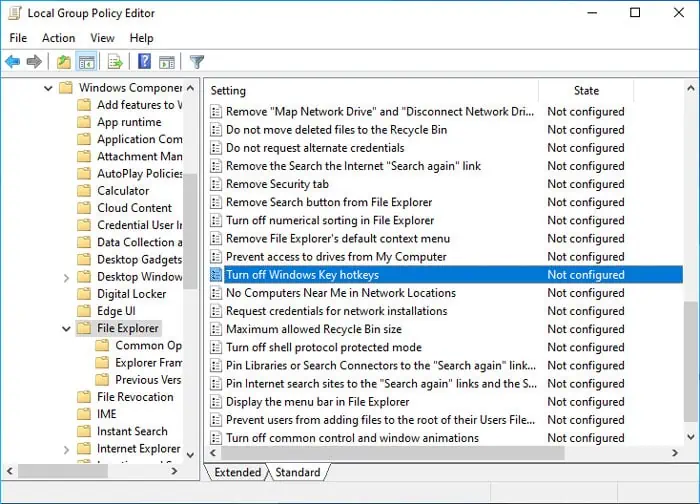Click policy icon for Maximum allowed Recycle Bin size

click(216, 329)
